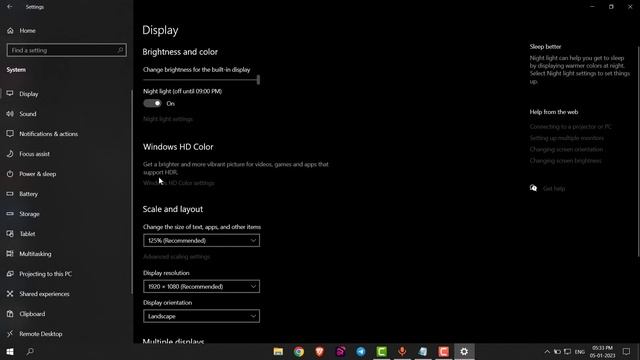
Task: Open Setting up multiple monitors help link
Action: (x=567, y=138)
